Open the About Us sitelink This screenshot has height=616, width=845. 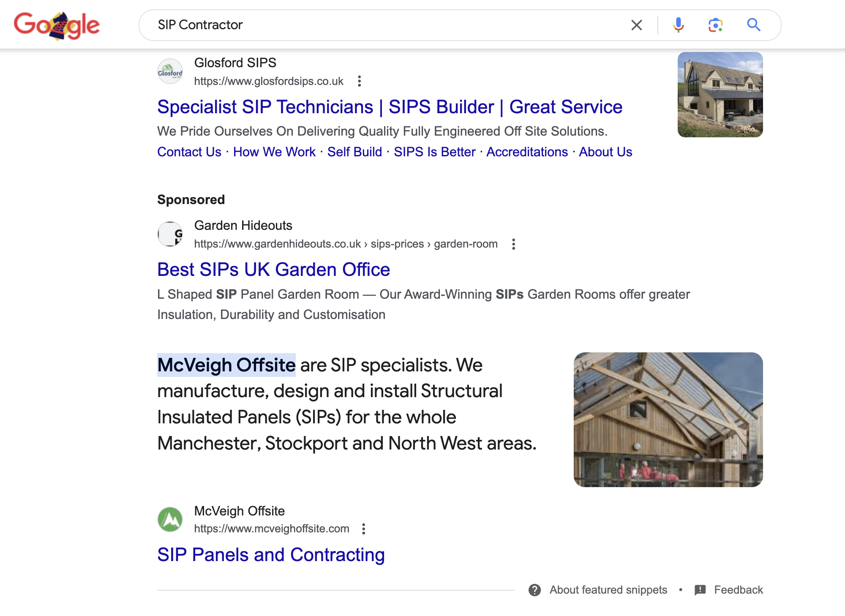[605, 152]
